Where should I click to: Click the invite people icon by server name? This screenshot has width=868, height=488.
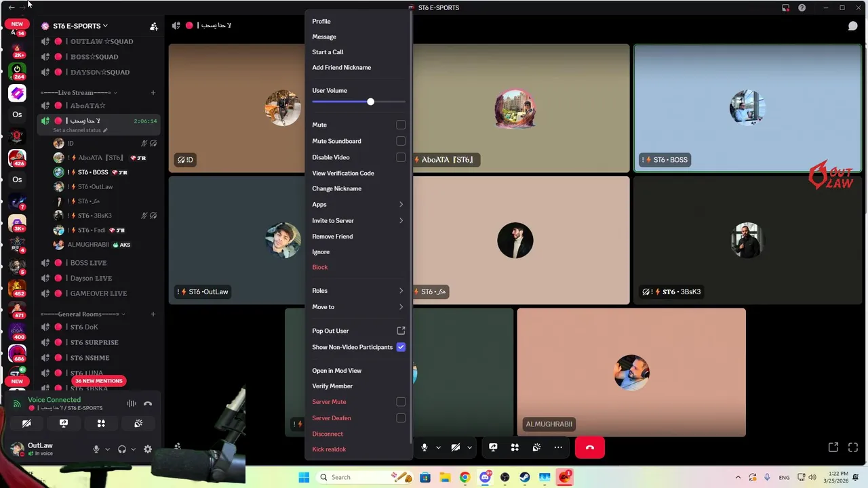(154, 26)
